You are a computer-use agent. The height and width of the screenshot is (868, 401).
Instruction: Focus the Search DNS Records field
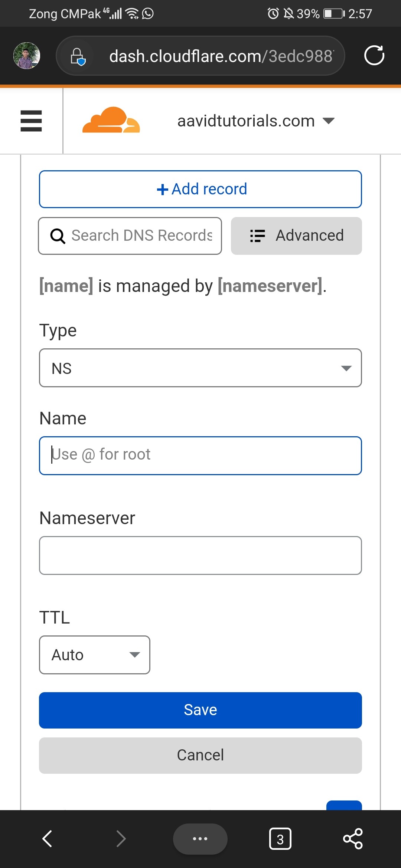[x=130, y=236]
